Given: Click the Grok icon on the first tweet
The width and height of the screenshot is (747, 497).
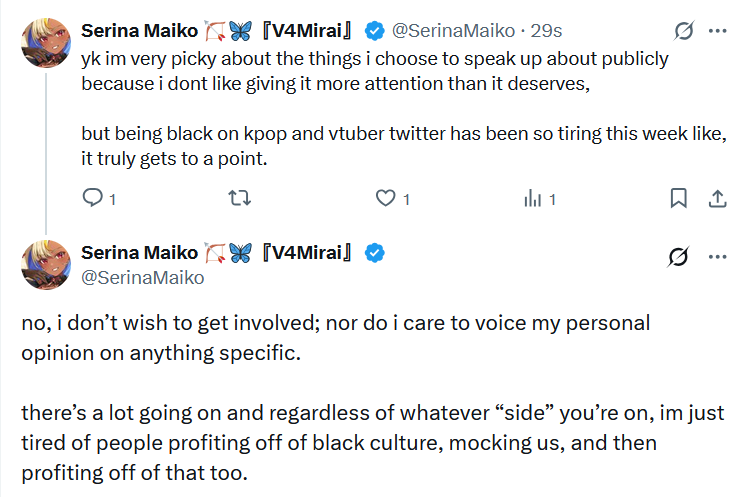Looking at the screenshot, I should click(x=685, y=32).
